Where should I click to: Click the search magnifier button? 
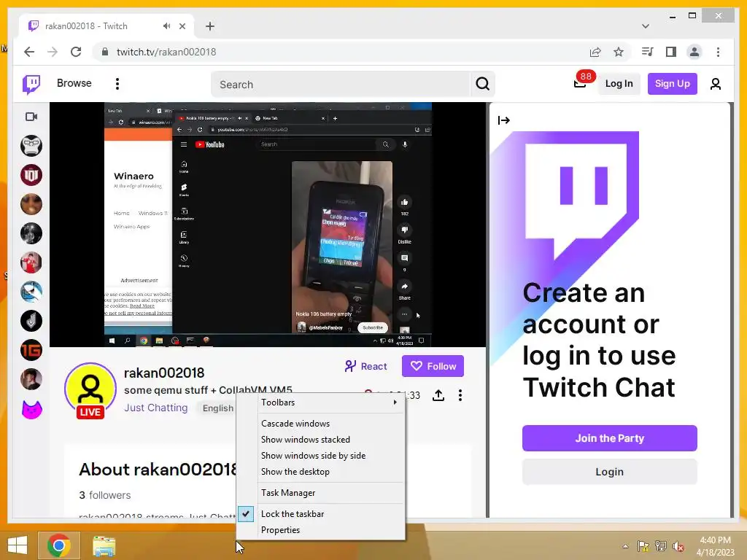(482, 85)
